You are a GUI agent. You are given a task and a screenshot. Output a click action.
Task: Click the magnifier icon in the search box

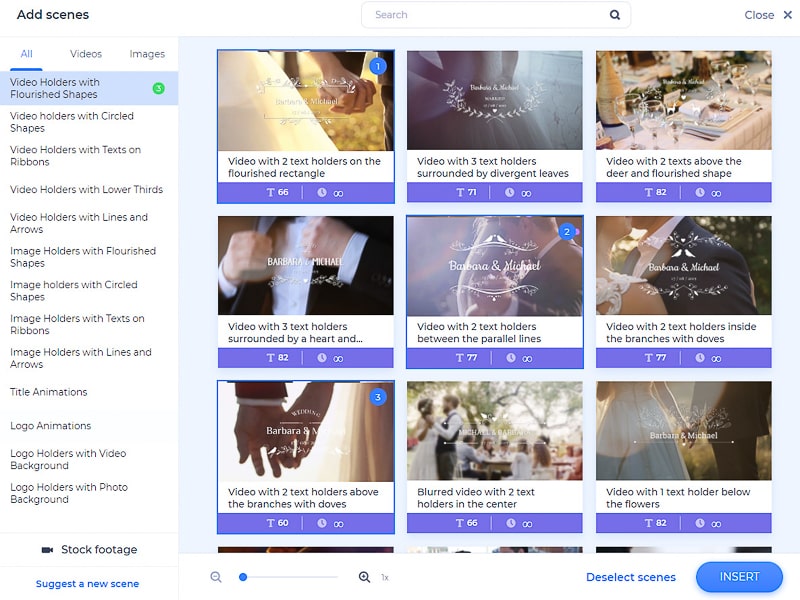(615, 15)
